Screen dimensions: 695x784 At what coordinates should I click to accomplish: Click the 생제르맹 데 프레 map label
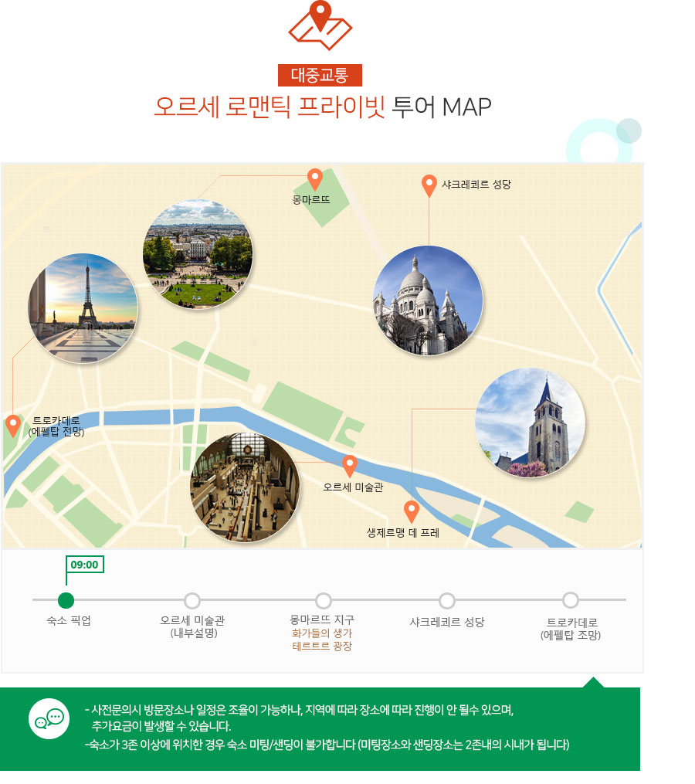[x=403, y=533]
